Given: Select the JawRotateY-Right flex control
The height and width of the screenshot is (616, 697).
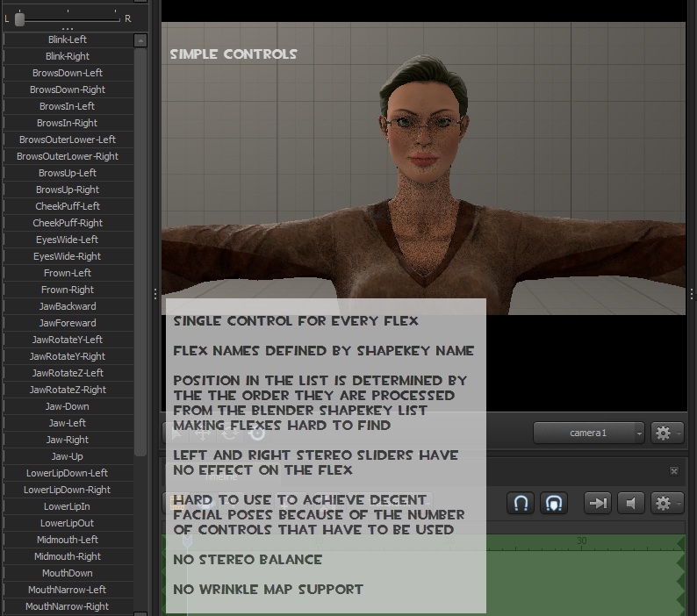Looking at the screenshot, I should point(68,356).
